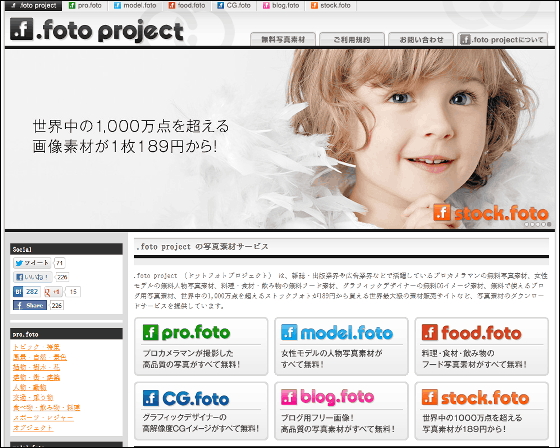Screen dimensions: 560x448
Task: Switch to the model.foto top tab
Action: click(135, 6)
